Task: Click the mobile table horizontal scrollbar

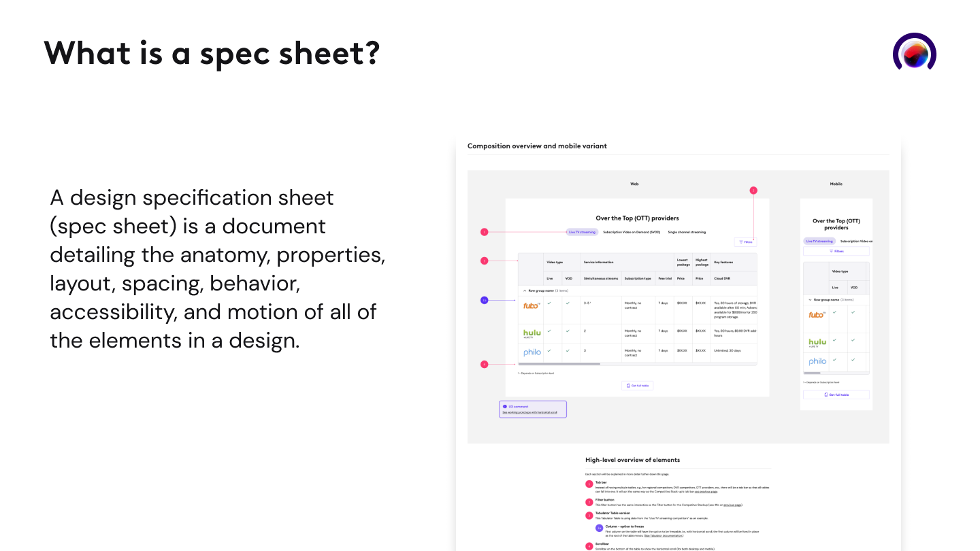Action: point(812,373)
